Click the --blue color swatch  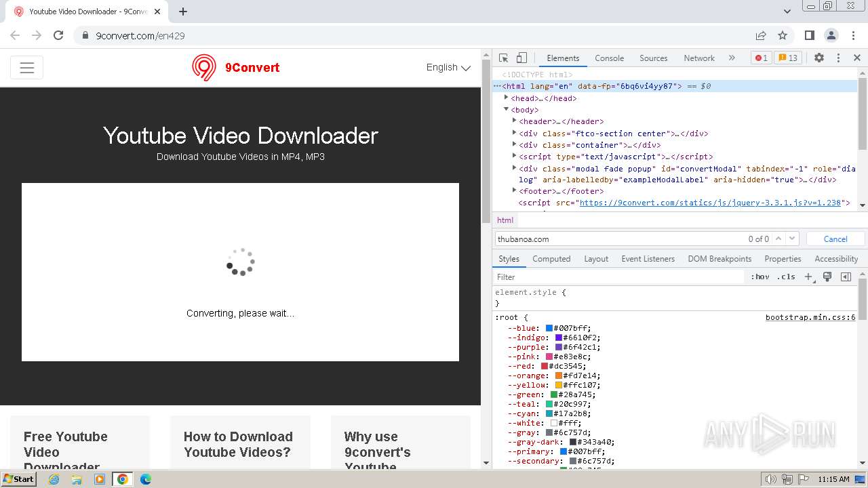click(x=550, y=328)
